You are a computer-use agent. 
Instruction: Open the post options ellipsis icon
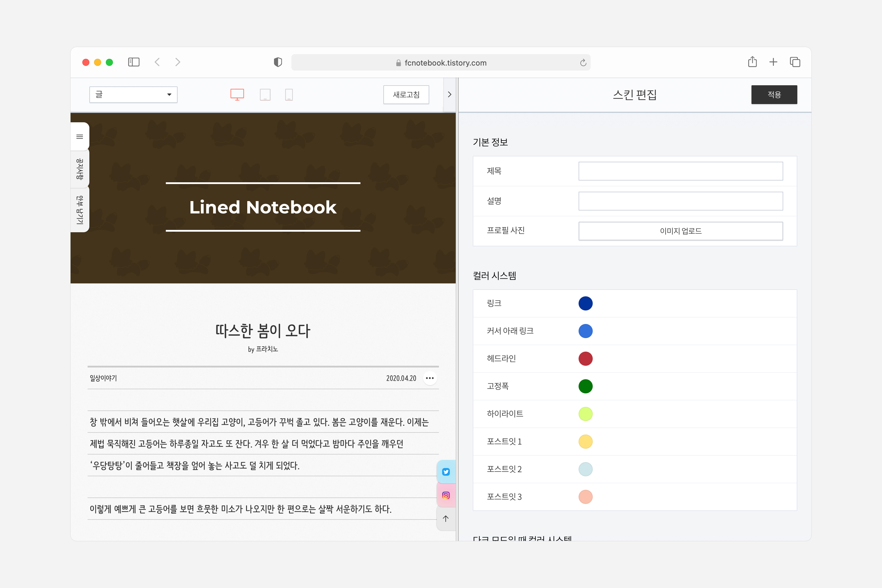pos(430,378)
